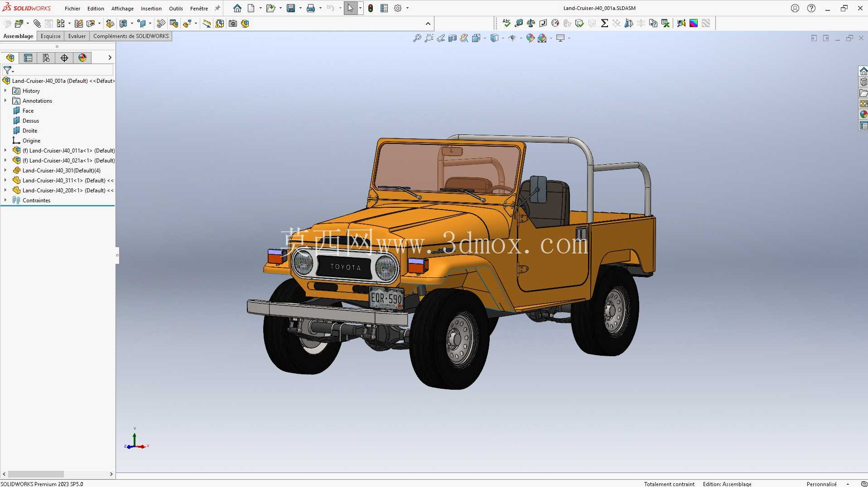This screenshot has height=487, width=868.
Task: Toggle the pin on the menu bar
Action: click(217, 8)
